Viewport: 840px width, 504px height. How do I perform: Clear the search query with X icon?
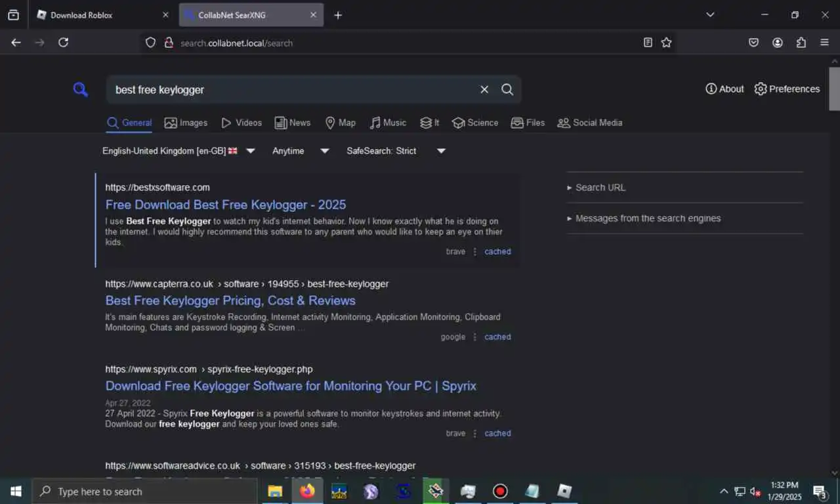(484, 89)
